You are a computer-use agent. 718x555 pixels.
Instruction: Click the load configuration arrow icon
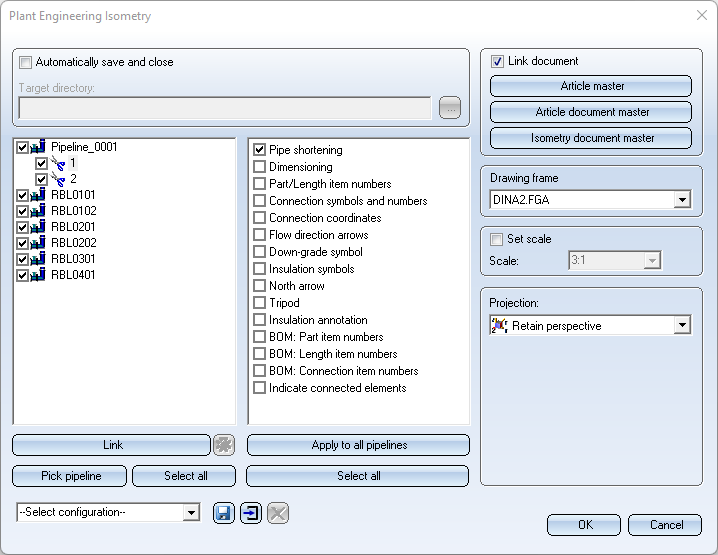pos(250,513)
